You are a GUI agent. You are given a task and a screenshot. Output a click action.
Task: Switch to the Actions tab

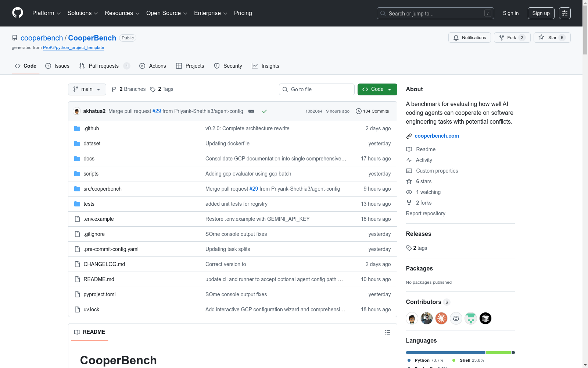click(x=153, y=66)
